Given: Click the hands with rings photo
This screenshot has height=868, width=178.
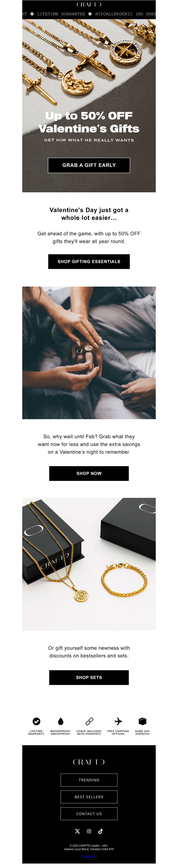Looking at the screenshot, I should 89,353.
